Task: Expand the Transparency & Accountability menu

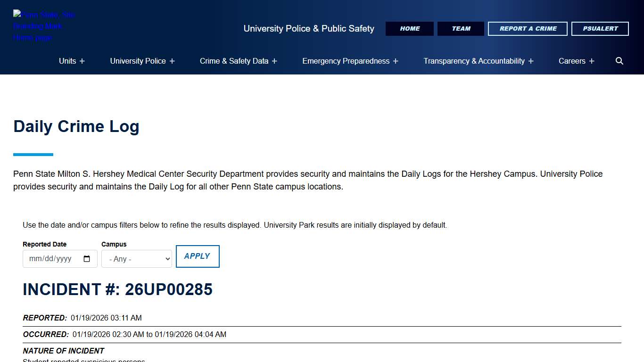Action: pos(478,61)
